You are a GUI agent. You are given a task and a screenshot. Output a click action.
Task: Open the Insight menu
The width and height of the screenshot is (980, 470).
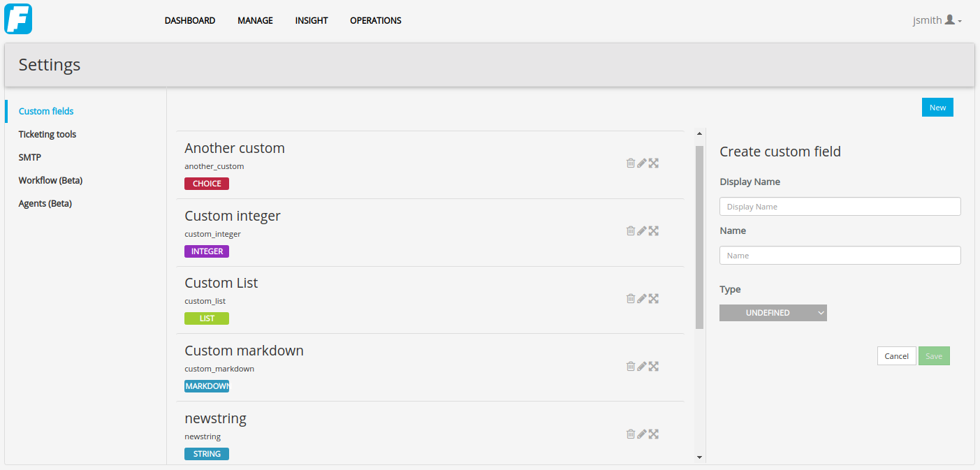click(312, 20)
